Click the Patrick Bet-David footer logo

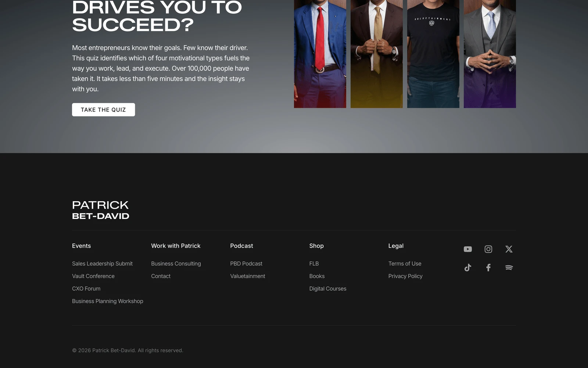point(100,210)
